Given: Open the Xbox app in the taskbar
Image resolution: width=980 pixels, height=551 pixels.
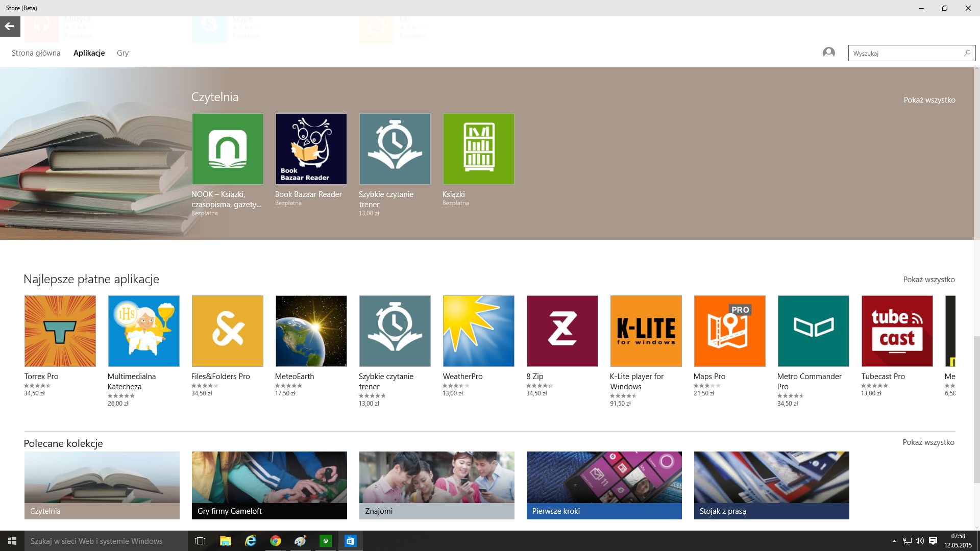Looking at the screenshot, I should pyautogui.click(x=326, y=541).
